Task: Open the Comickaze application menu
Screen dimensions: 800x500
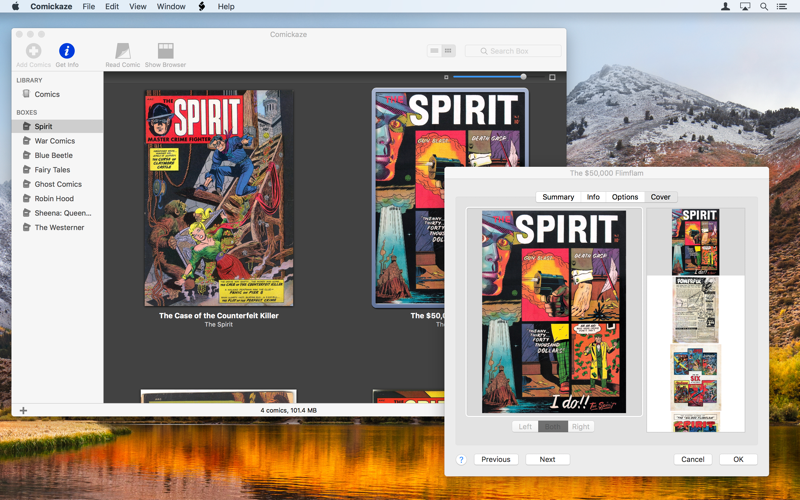Action: pyautogui.click(x=51, y=6)
